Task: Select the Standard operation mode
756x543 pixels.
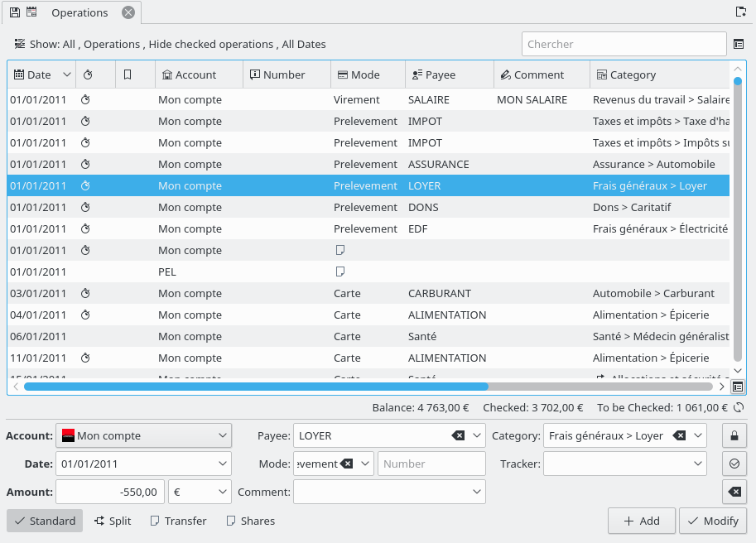Action: pos(45,521)
